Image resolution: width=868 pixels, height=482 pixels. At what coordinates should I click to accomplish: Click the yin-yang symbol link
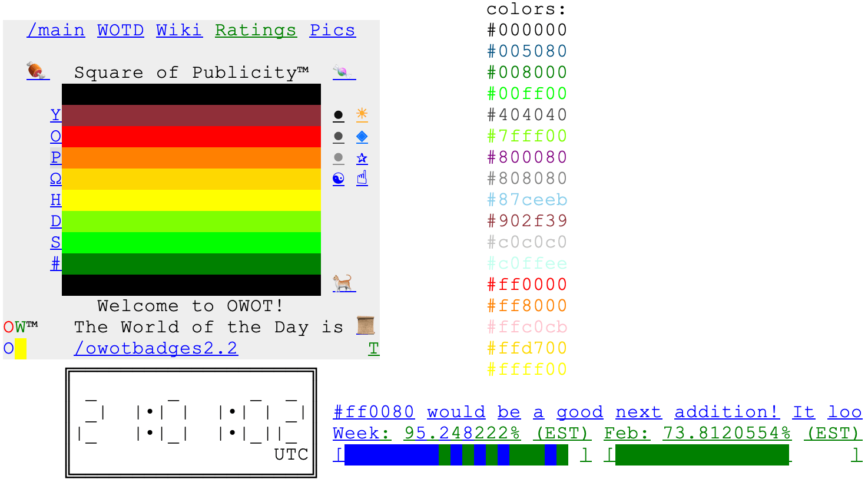click(x=339, y=179)
